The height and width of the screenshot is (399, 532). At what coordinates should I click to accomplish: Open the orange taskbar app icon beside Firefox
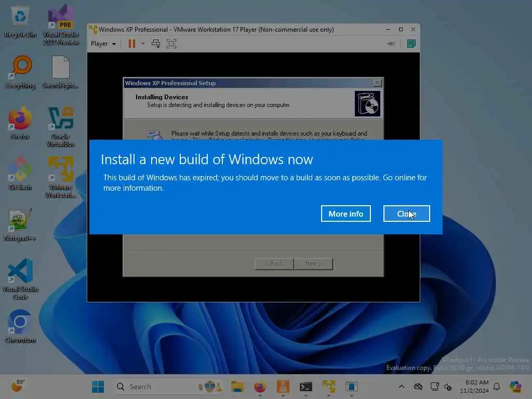(283, 387)
